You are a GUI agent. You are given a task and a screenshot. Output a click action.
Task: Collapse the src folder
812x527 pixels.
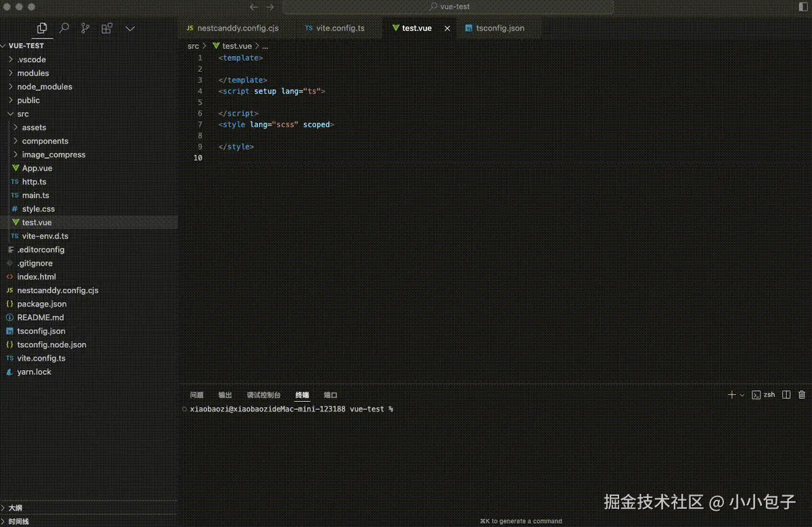tap(22, 114)
